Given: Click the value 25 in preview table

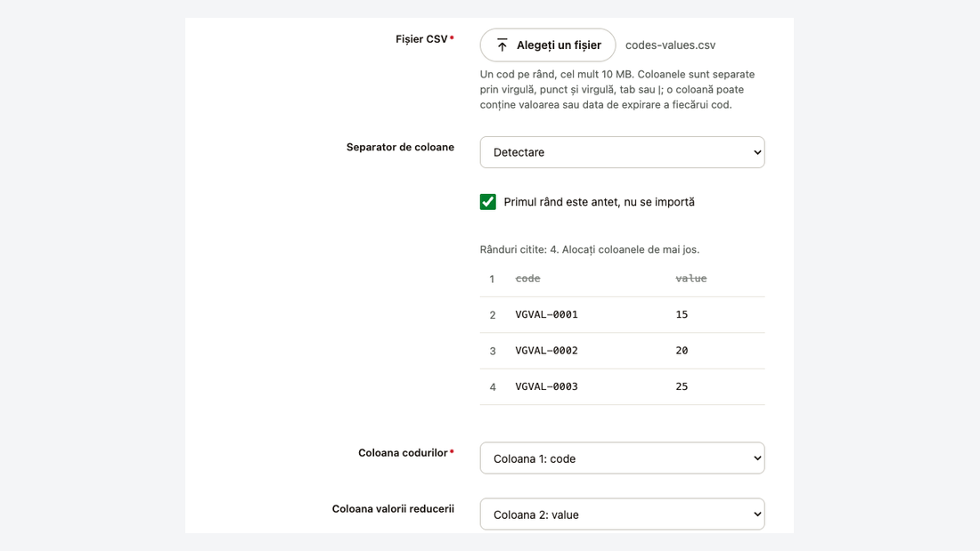Looking at the screenshot, I should (682, 386).
